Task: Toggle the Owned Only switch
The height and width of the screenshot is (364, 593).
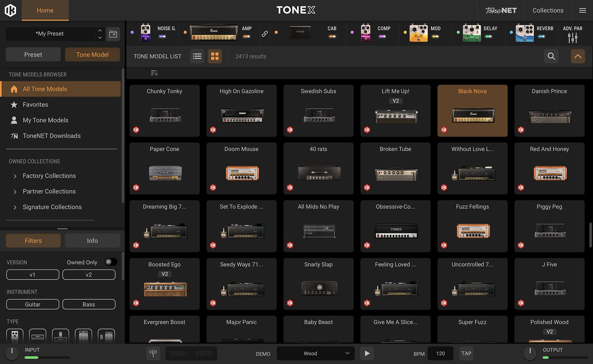Action: click(x=110, y=262)
